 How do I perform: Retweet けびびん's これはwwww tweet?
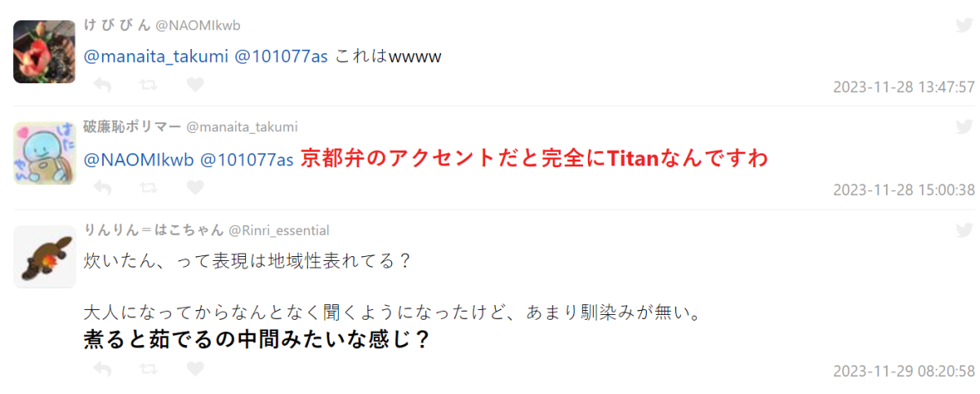[149, 84]
